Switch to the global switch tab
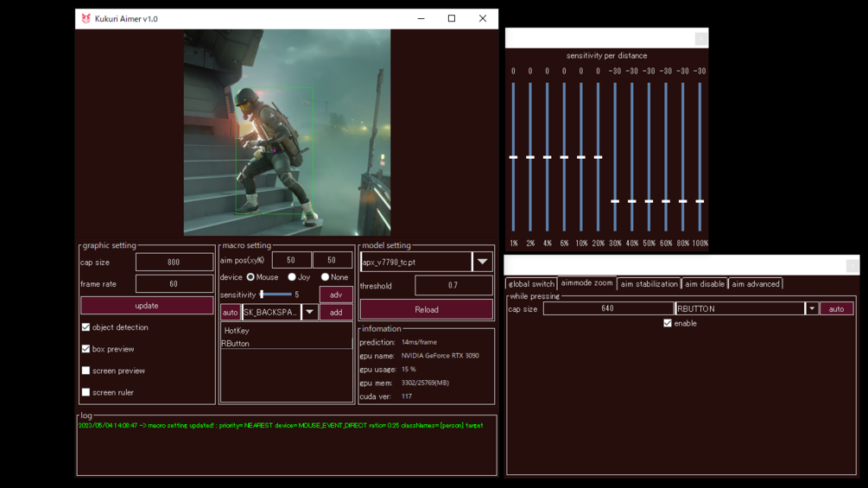The width and height of the screenshot is (868, 488). pos(531,284)
